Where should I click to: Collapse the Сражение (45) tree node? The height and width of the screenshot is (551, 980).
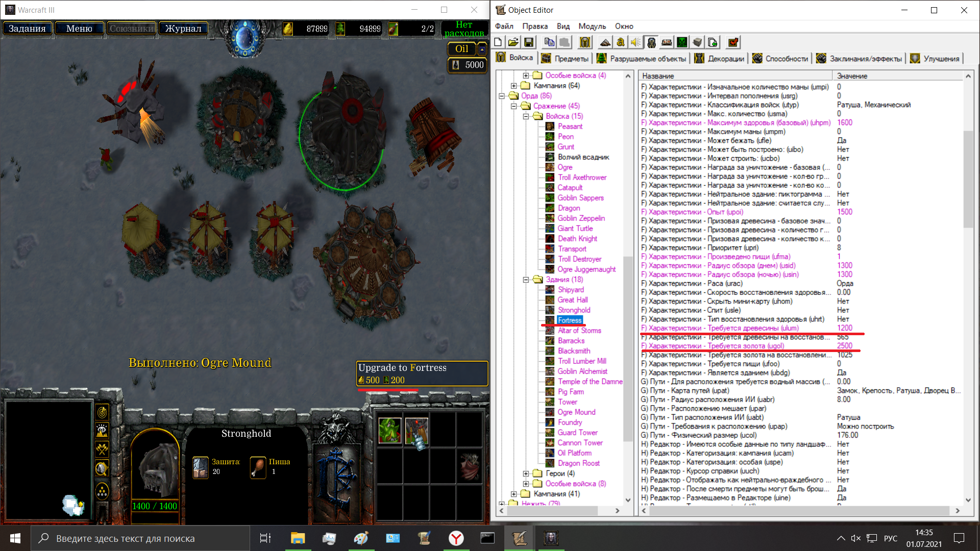[x=514, y=106]
